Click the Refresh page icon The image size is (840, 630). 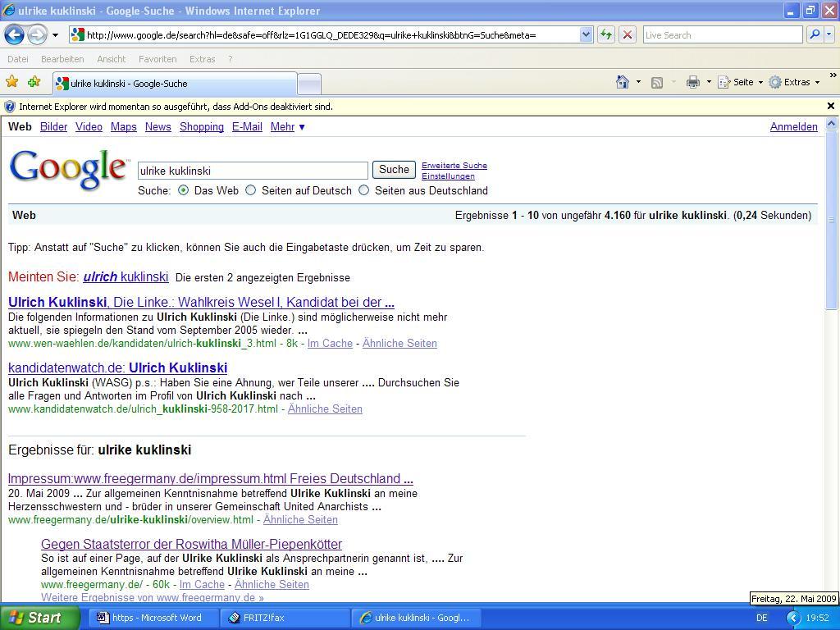click(606, 35)
